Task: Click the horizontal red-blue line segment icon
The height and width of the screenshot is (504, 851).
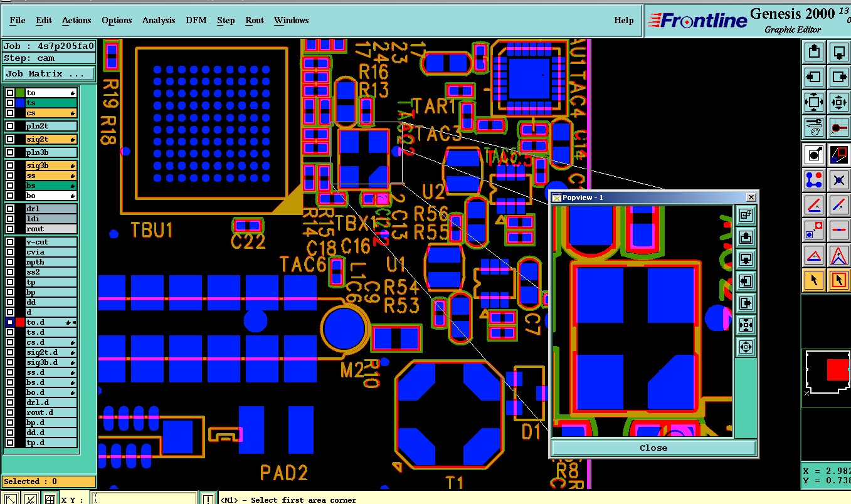Action: pos(839,229)
